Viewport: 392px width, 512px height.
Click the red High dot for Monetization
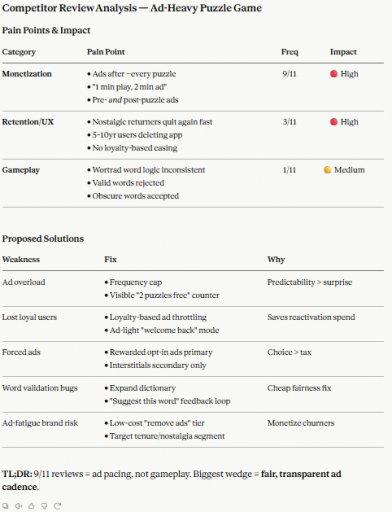(x=334, y=74)
